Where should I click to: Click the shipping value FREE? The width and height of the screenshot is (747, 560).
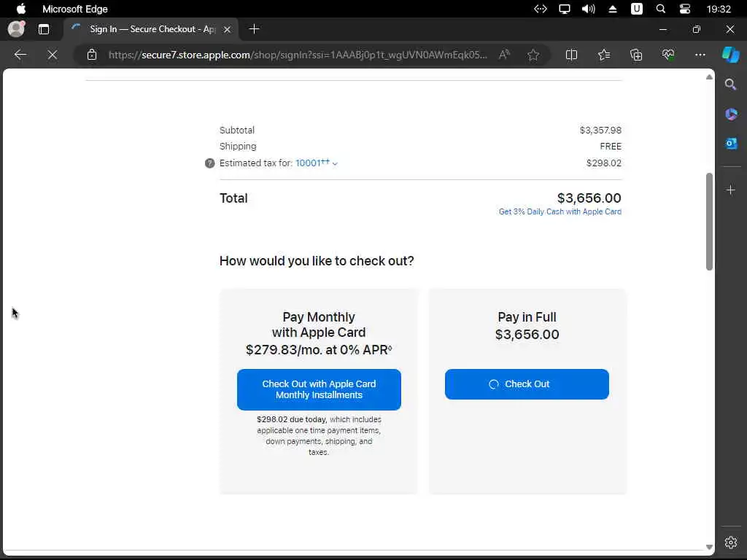click(x=611, y=146)
